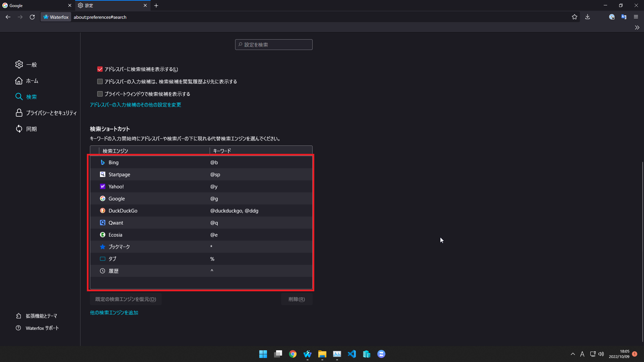Click the キーワード column header

pos(261,151)
